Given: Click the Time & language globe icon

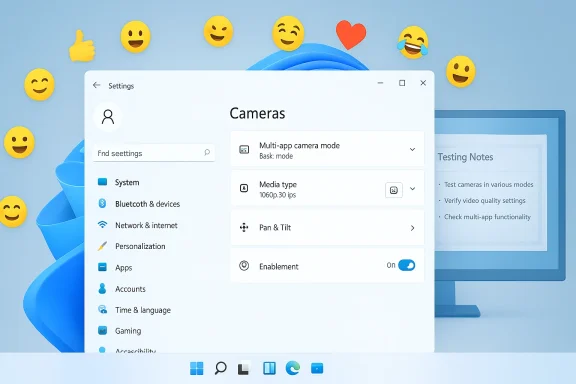Looking at the screenshot, I should coord(102,309).
